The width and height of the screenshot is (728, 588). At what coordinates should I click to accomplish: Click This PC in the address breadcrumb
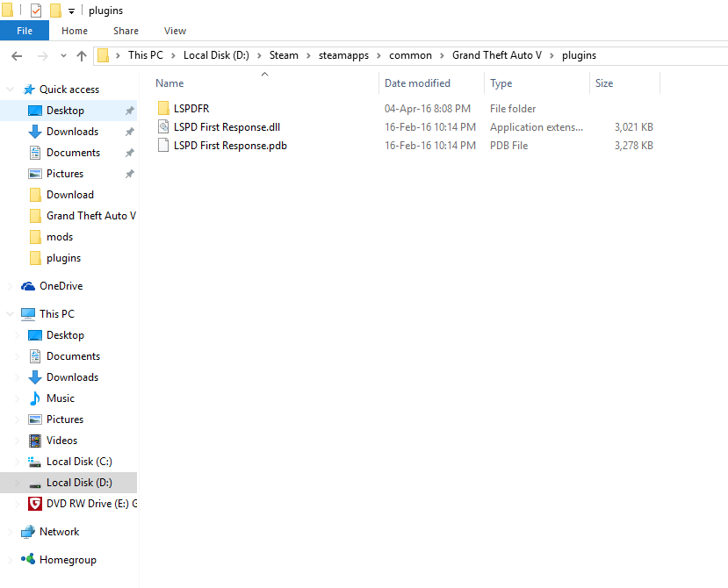(x=146, y=55)
